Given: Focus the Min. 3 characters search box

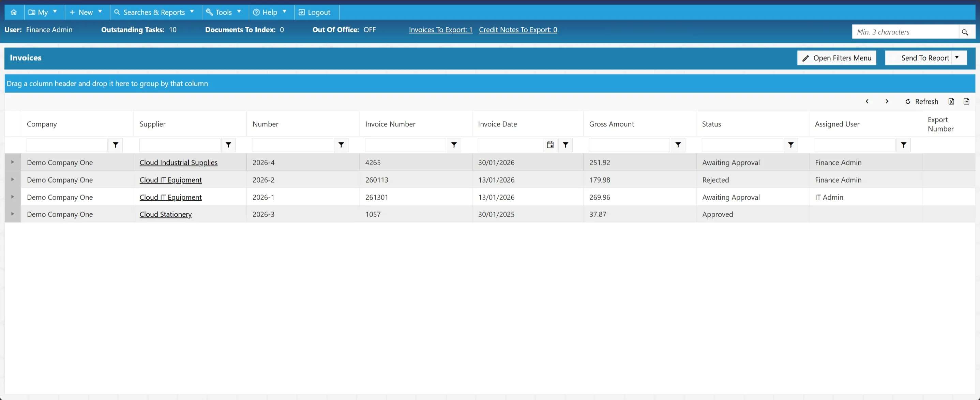Looking at the screenshot, I should (905, 32).
